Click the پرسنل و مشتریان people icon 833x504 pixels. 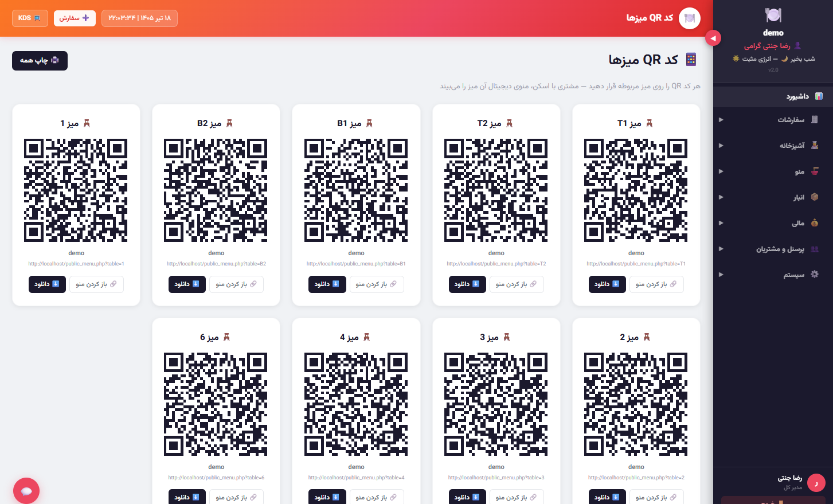click(x=815, y=249)
